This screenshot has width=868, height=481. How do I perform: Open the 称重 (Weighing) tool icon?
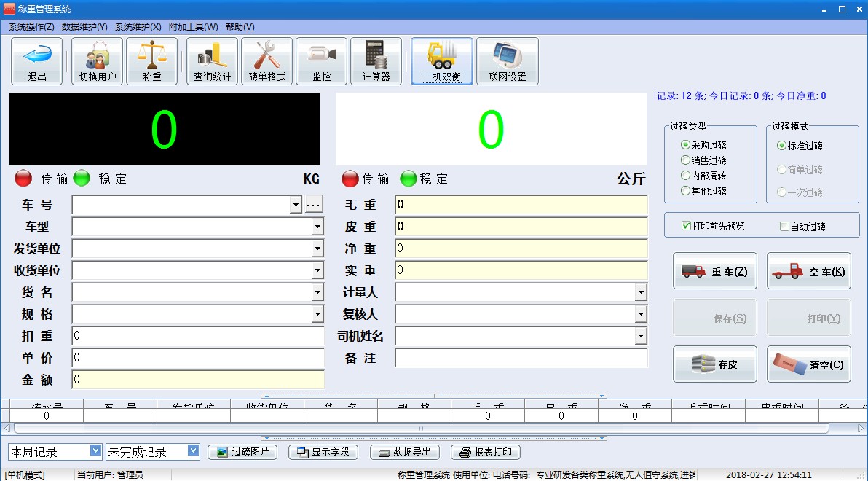[x=151, y=60]
